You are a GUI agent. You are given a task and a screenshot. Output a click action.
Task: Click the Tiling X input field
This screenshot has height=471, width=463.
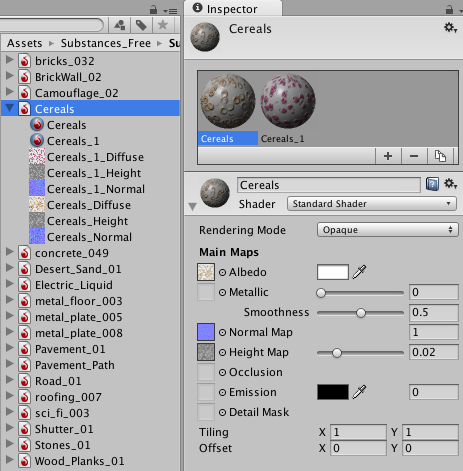click(358, 432)
